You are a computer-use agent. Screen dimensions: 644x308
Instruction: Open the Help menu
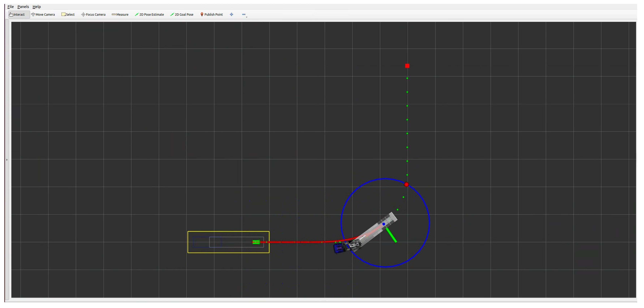[37, 7]
